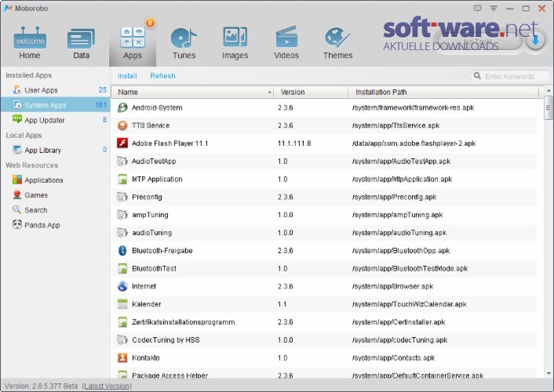Click the Internet browser globe icon
The image size is (554, 392).
(x=122, y=286)
